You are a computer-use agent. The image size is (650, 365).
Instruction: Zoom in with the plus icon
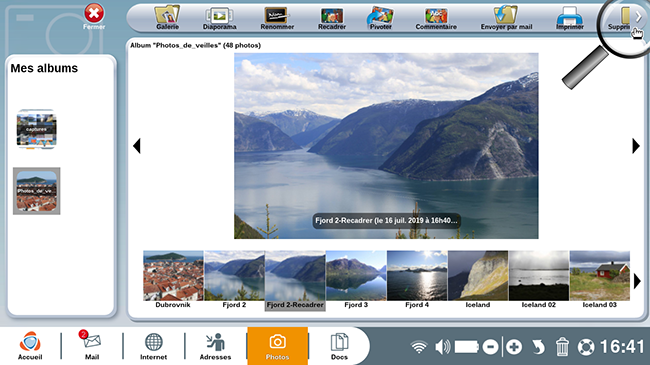click(x=514, y=347)
